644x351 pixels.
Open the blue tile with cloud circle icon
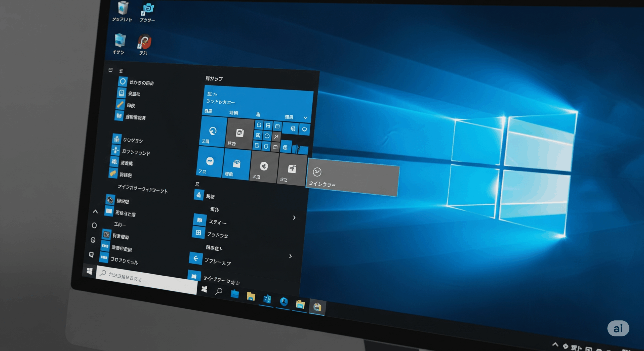click(x=210, y=162)
